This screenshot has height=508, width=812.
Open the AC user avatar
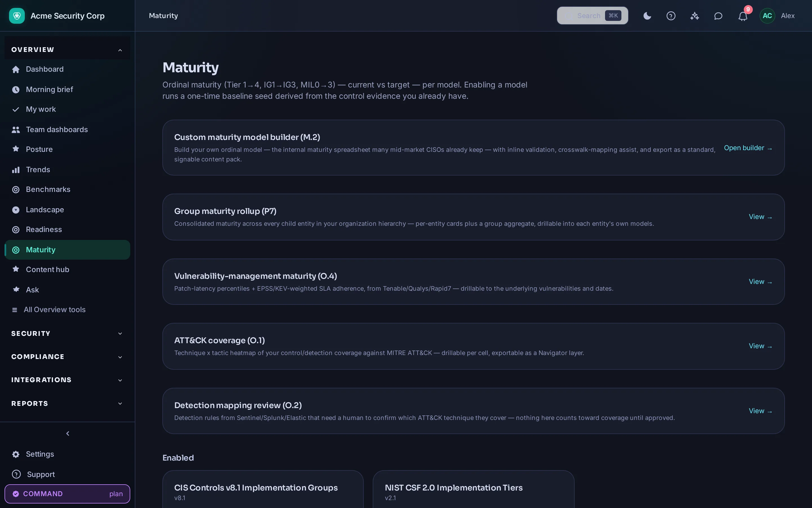[x=767, y=16]
